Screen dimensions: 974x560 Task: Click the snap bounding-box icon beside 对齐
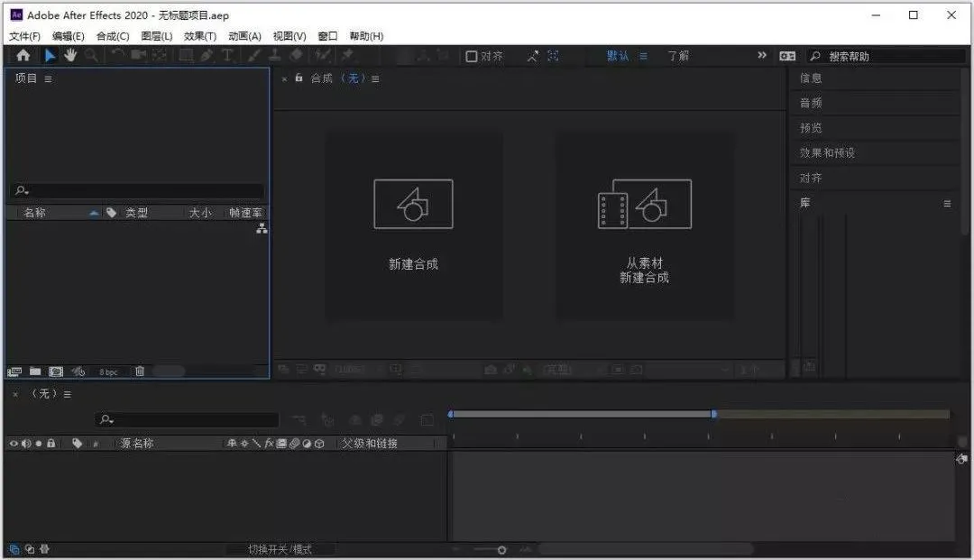553,57
